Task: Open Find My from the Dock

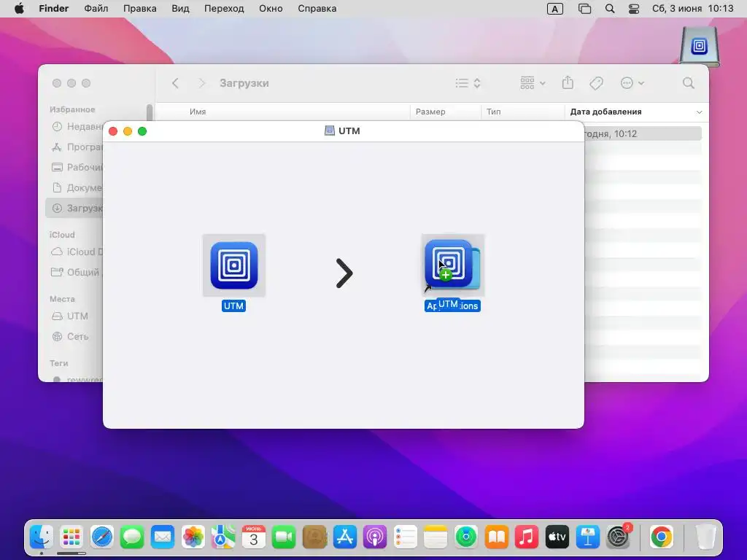Action: [x=466, y=537]
